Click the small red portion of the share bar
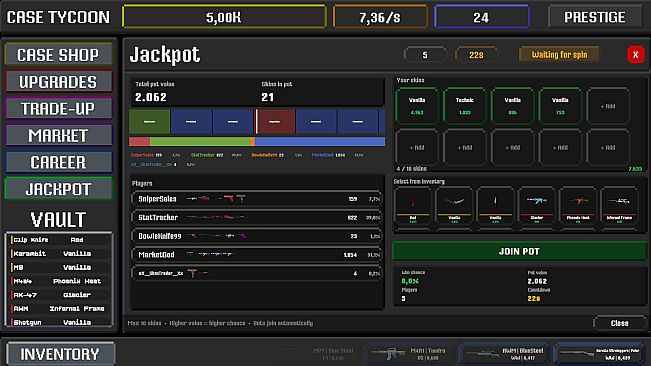Viewport: 651px width, 366px height. (x=140, y=142)
